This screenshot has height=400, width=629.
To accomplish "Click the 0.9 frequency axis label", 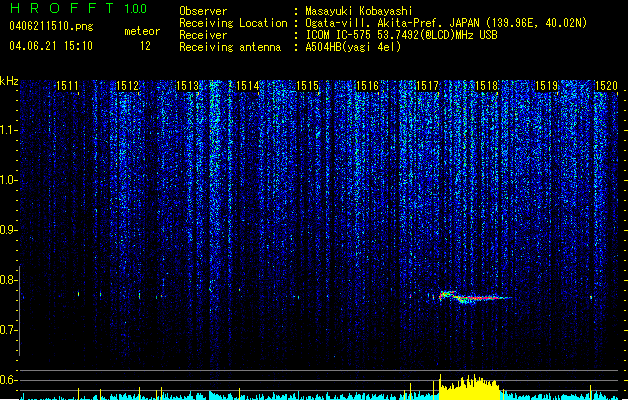I will coord(8,230).
